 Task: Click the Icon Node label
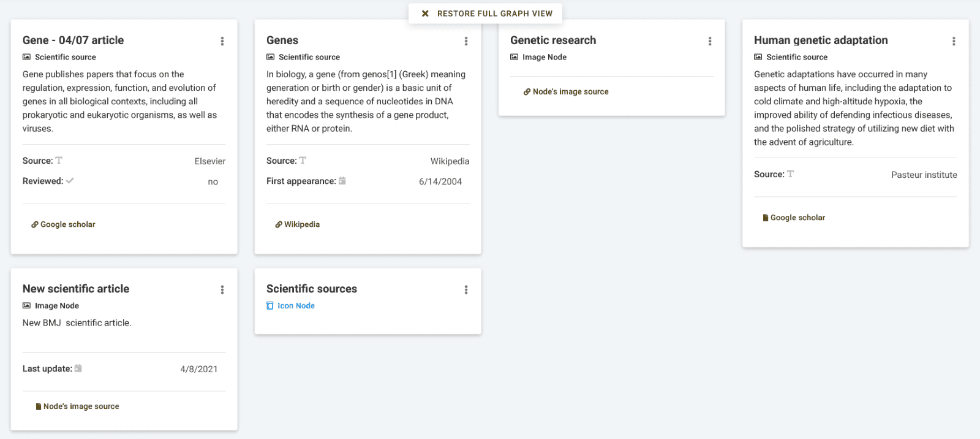click(296, 306)
